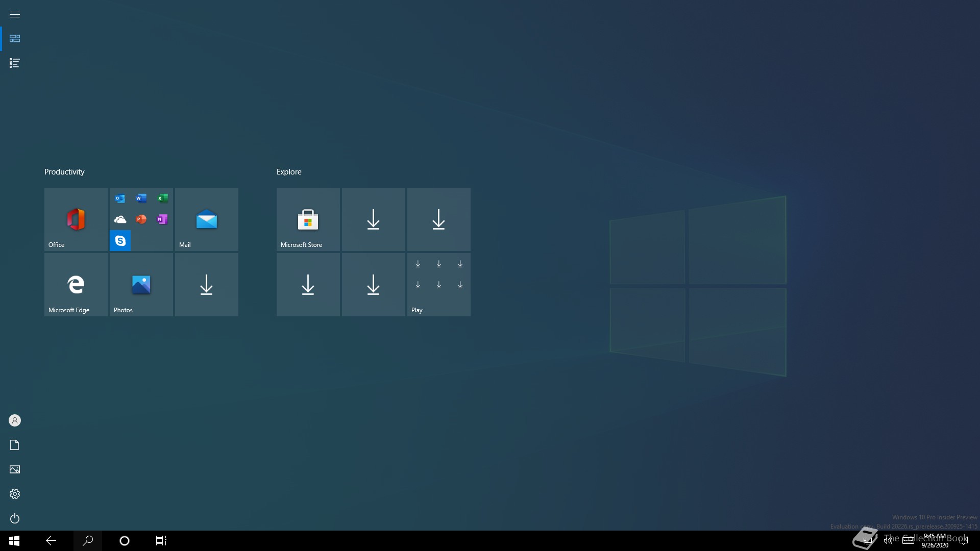Open OneNote from the Office folder tile

click(x=162, y=219)
